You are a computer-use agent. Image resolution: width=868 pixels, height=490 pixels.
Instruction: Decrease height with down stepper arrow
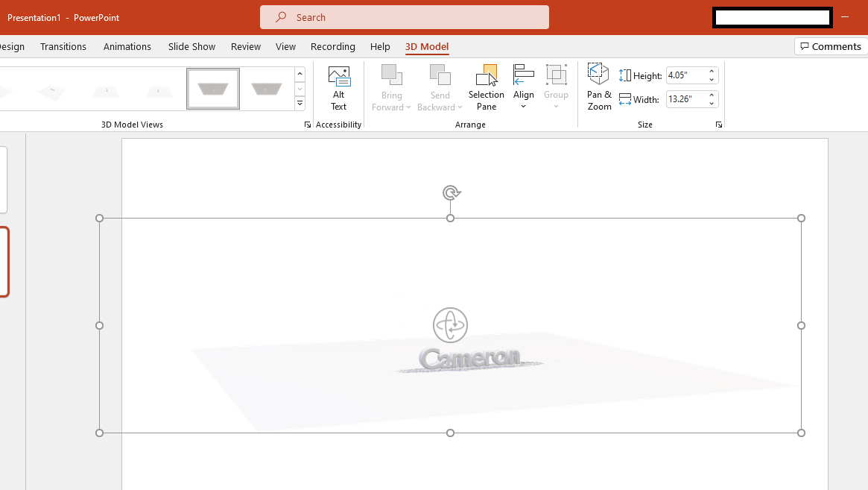(712, 80)
